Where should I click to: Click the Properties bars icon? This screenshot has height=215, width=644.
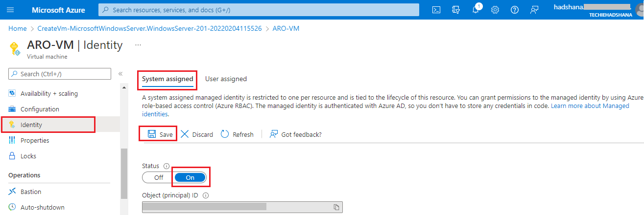click(x=12, y=140)
